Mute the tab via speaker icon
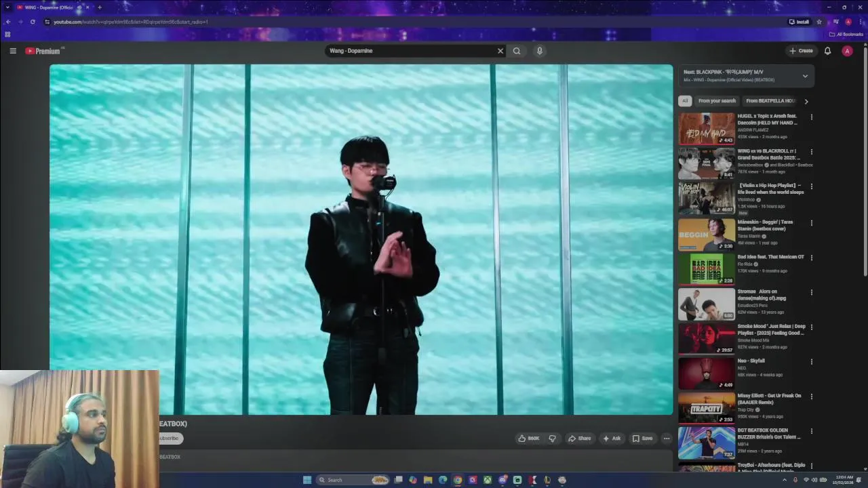This screenshot has height=488, width=868. tap(79, 7)
